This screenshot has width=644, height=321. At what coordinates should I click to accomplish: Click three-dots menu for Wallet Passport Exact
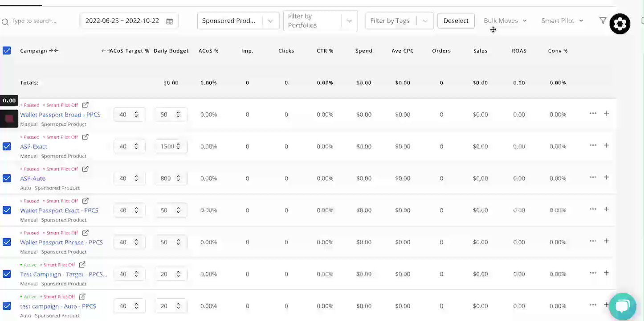pyautogui.click(x=593, y=209)
